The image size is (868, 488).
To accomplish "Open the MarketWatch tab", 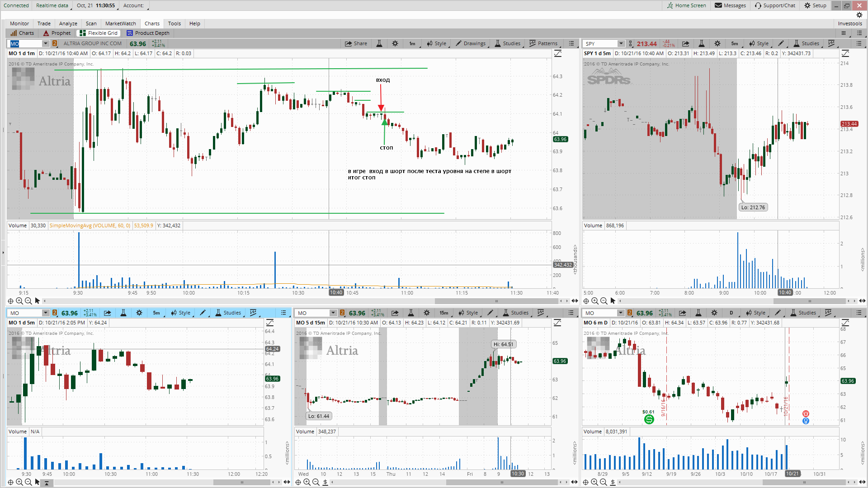I will click(120, 23).
